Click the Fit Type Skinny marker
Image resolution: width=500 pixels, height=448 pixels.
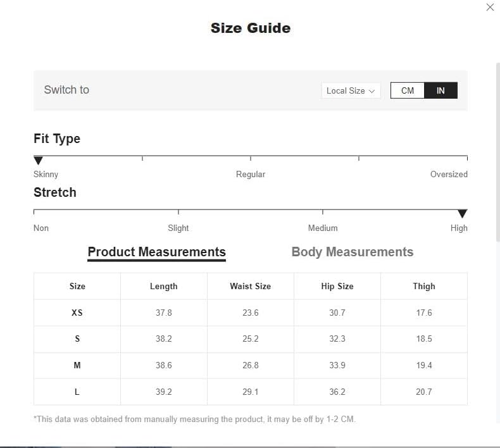38,160
